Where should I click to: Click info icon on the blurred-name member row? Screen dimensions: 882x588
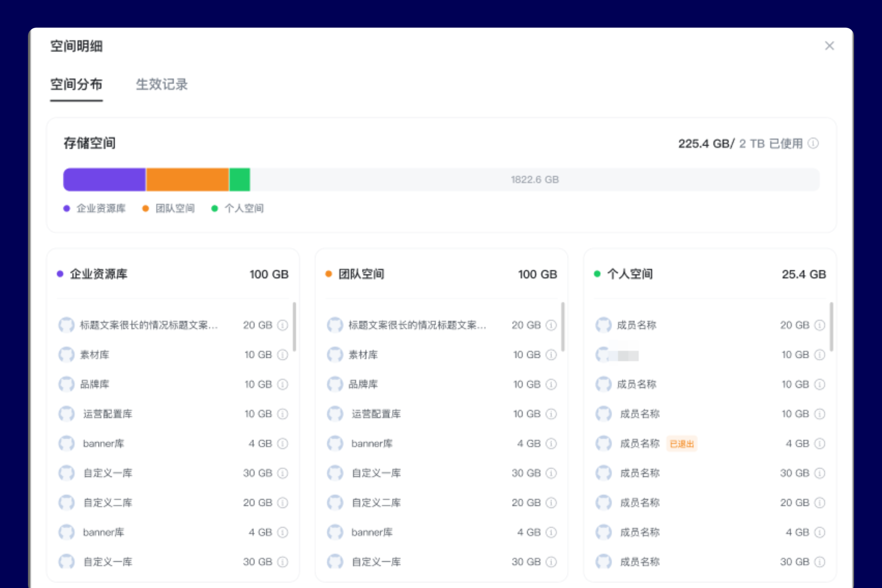coord(820,355)
